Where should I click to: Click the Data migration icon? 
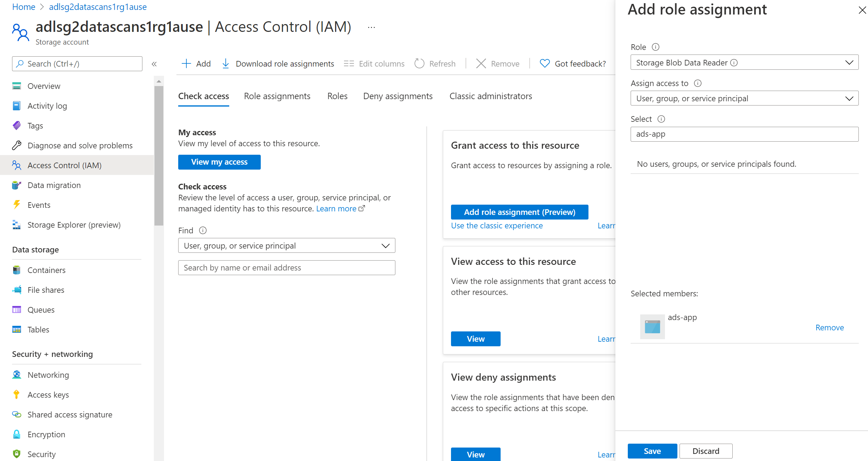[x=17, y=184]
